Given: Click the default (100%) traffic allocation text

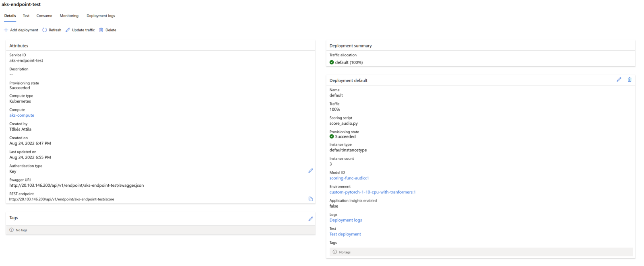Looking at the screenshot, I should [x=349, y=62].
